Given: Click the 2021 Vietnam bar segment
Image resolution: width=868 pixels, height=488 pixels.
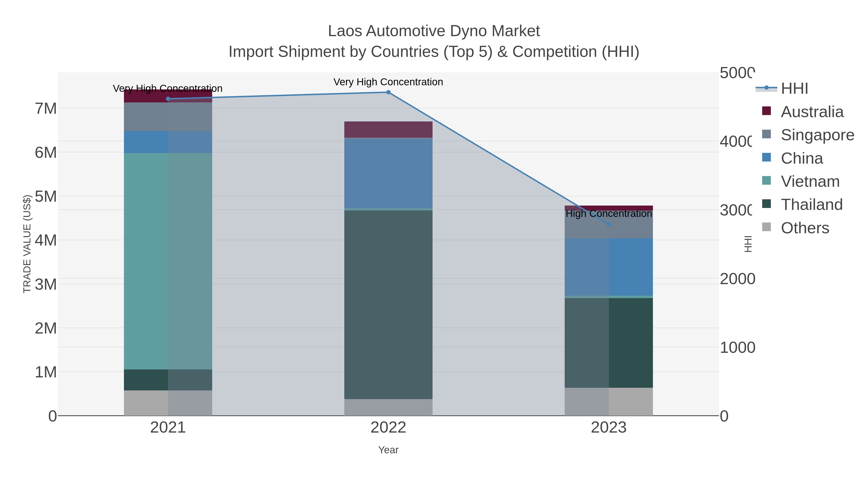Looking at the screenshot, I should pos(168,261).
